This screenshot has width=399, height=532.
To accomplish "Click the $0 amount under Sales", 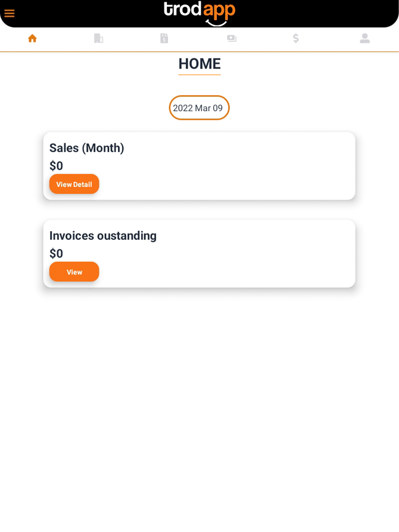I will 56,166.
